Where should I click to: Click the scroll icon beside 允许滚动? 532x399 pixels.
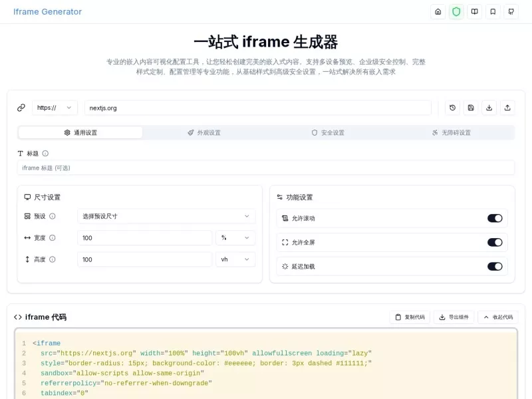pyautogui.click(x=285, y=218)
